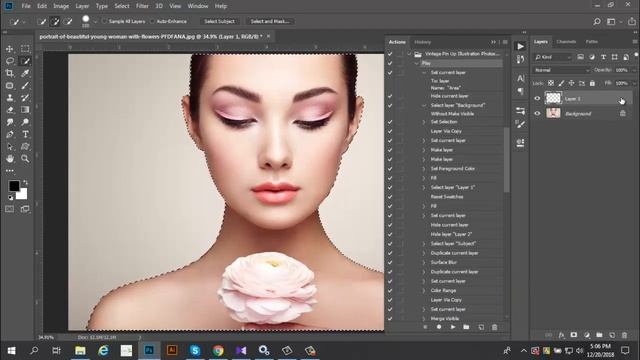Select the Rectangular Marquee tool
This screenshot has width=640, height=360.
click(x=25, y=49)
